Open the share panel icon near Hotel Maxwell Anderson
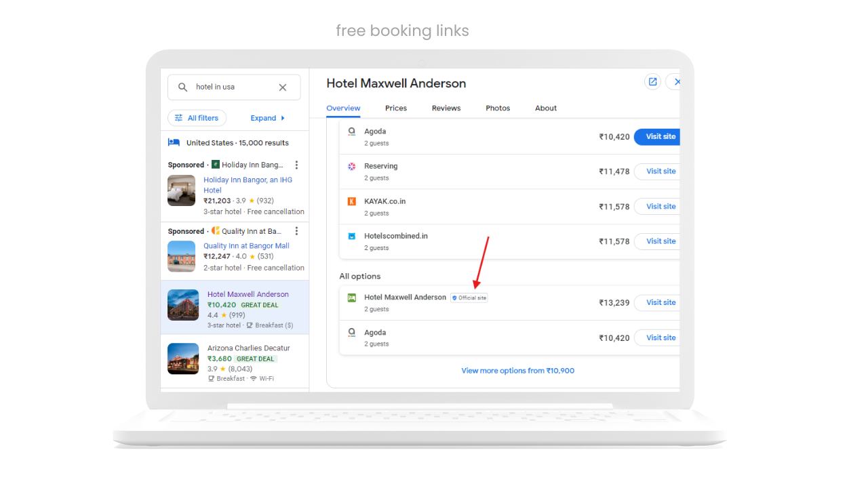 tap(652, 81)
